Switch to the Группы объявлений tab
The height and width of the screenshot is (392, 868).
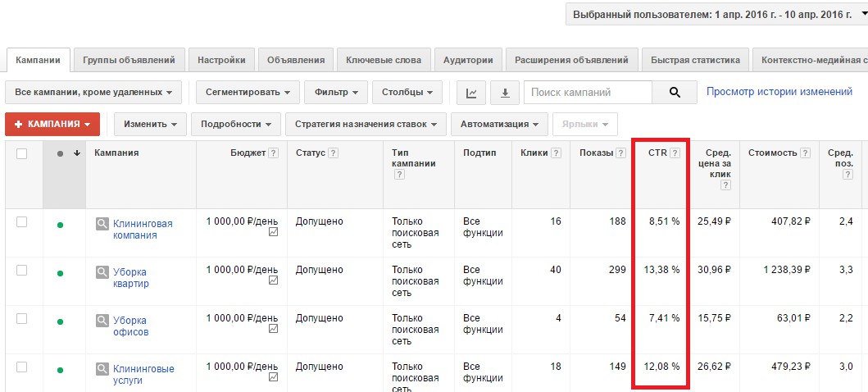click(x=129, y=60)
